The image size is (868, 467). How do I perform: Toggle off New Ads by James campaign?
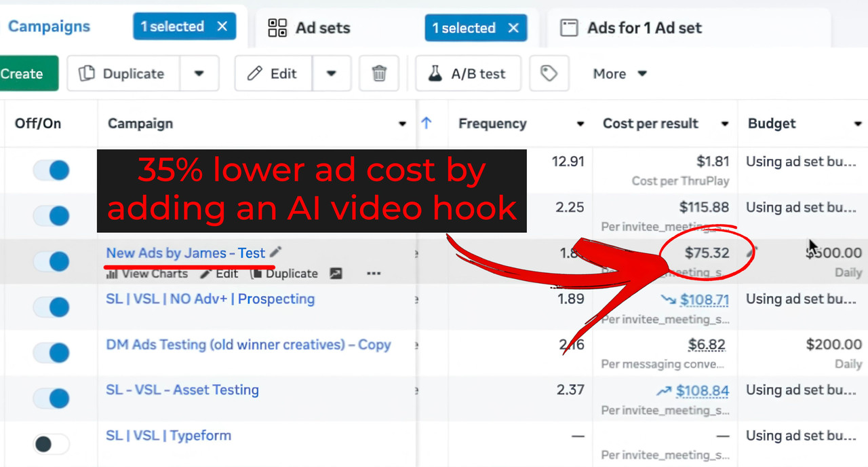pos(51,261)
